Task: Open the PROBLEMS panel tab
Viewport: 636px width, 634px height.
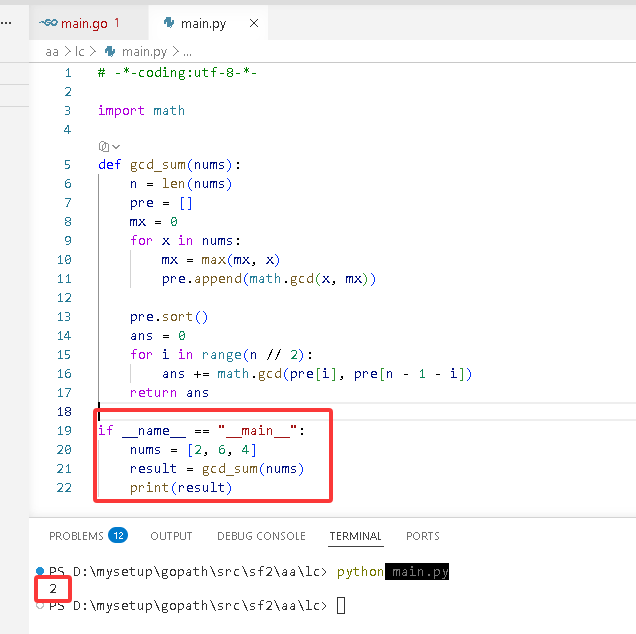Action: (76, 536)
